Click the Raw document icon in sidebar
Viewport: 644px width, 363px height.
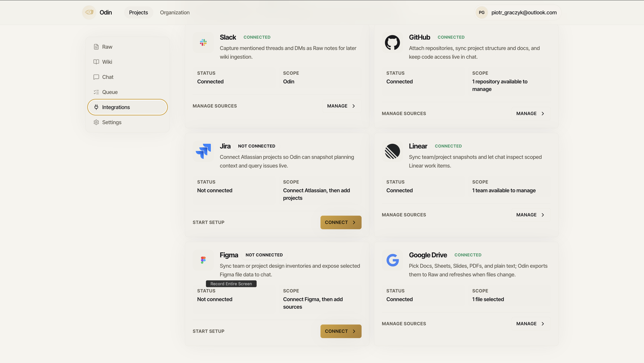(x=96, y=47)
